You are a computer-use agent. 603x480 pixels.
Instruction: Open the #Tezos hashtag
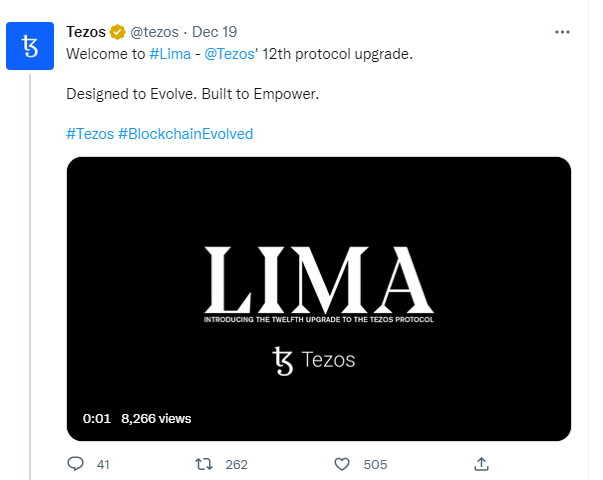point(90,134)
